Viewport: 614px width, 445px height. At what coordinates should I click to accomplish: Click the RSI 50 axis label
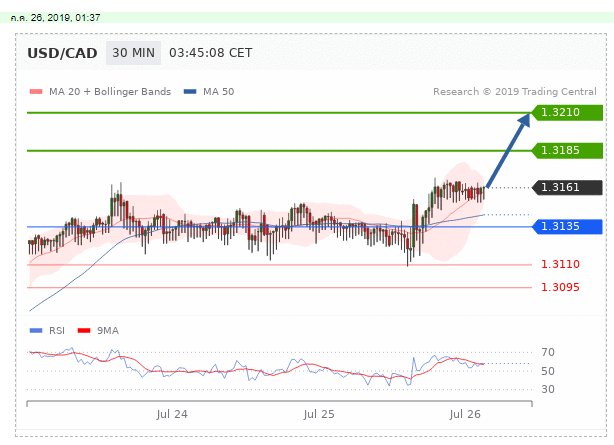pyautogui.click(x=548, y=371)
